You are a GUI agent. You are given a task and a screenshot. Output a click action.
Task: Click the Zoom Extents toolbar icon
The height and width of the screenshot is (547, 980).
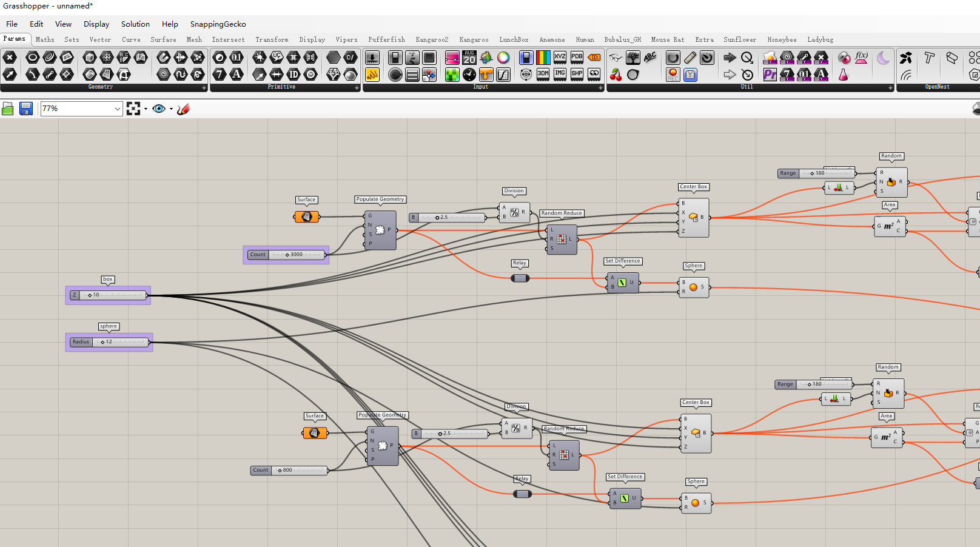[133, 109]
